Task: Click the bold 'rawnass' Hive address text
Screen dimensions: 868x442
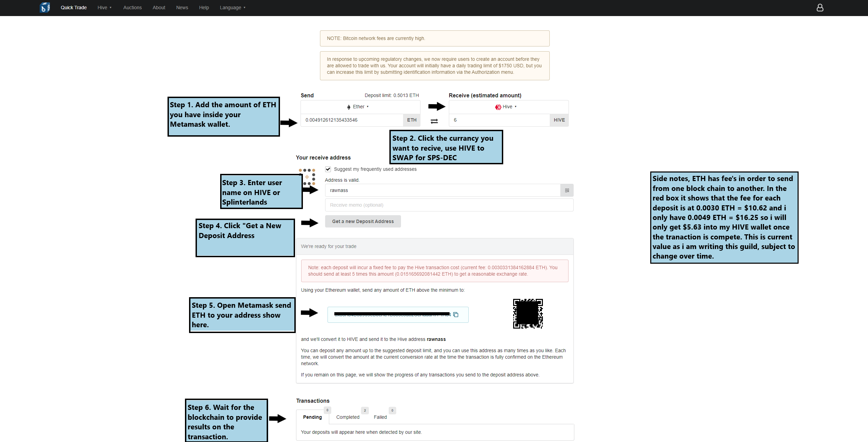Action: coord(436,339)
